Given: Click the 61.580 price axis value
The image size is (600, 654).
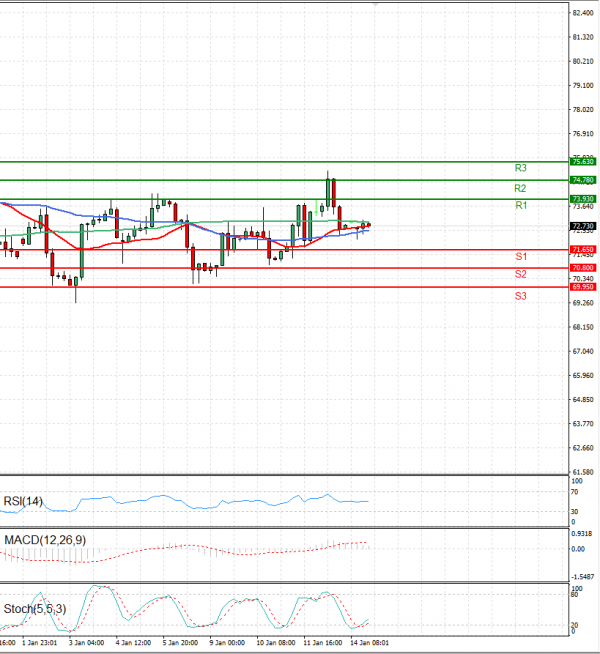Looking at the screenshot, I should click(x=583, y=472).
